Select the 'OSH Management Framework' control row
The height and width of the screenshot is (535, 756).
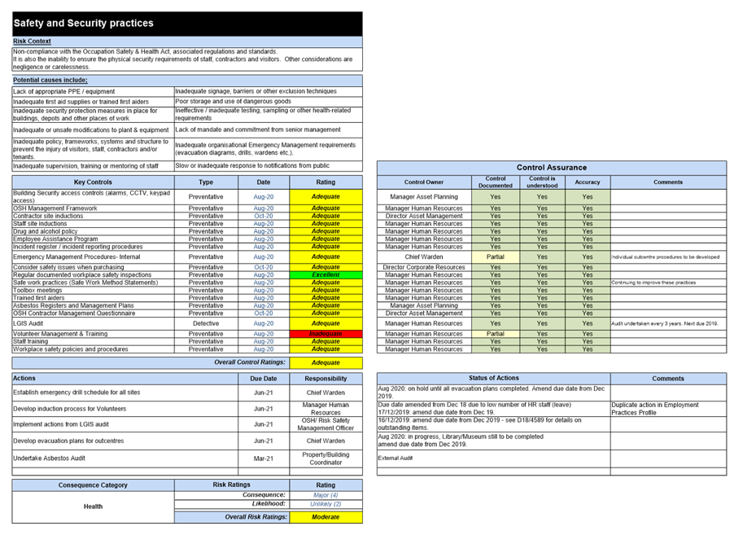click(93, 208)
